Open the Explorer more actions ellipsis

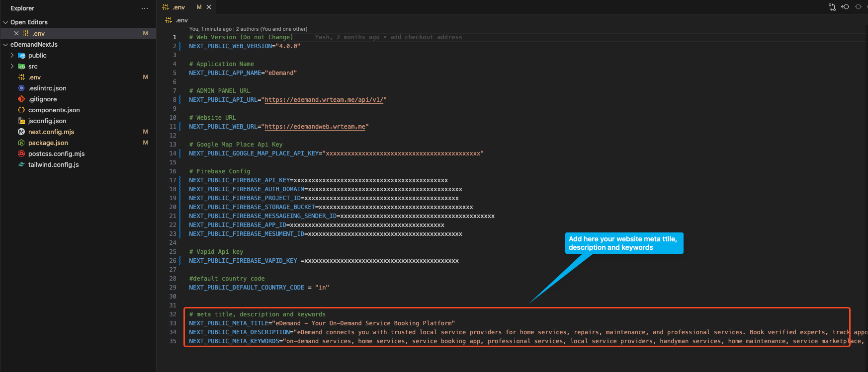[x=145, y=8]
